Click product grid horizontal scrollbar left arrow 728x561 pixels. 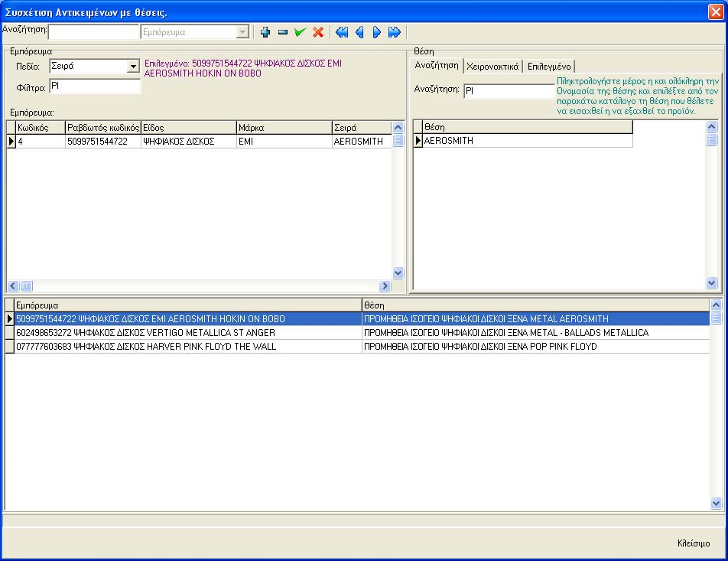[x=13, y=285]
